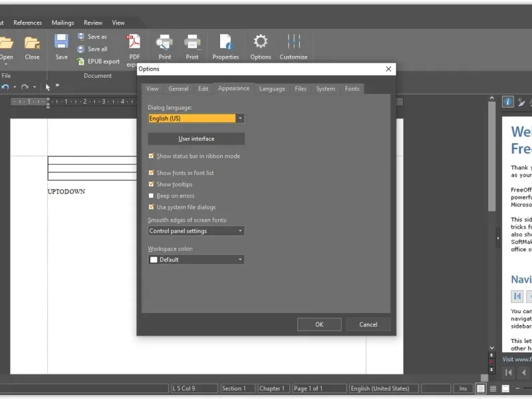This screenshot has height=399, width=532.
Task: Open print preview with the magnifier printer icon
Action: (x=164, y=42)
